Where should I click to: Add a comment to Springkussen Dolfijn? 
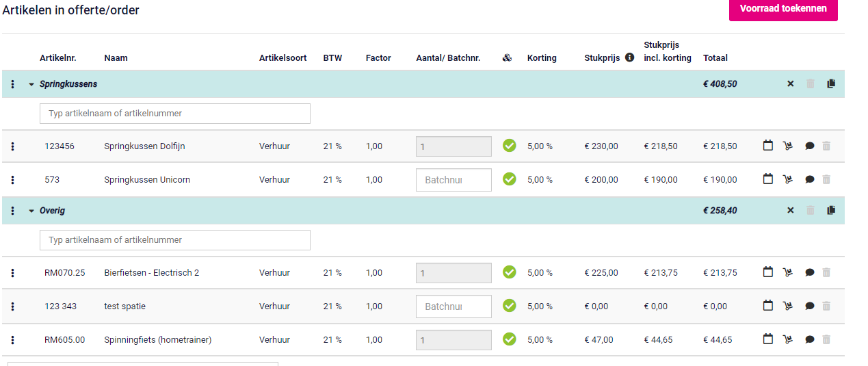click(x=809, y=146)
